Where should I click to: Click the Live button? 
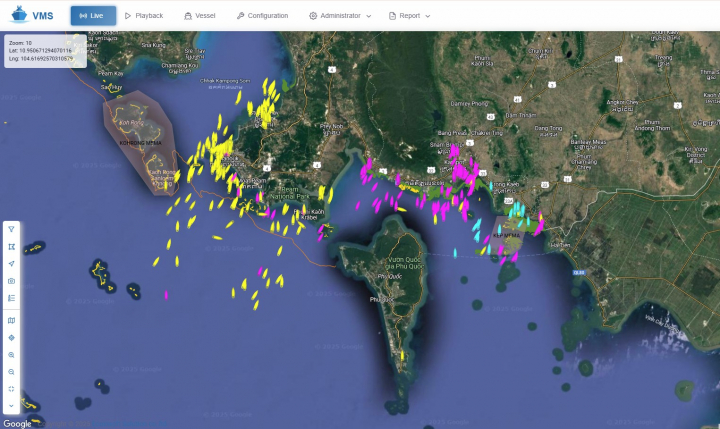[x=93, y=16]
